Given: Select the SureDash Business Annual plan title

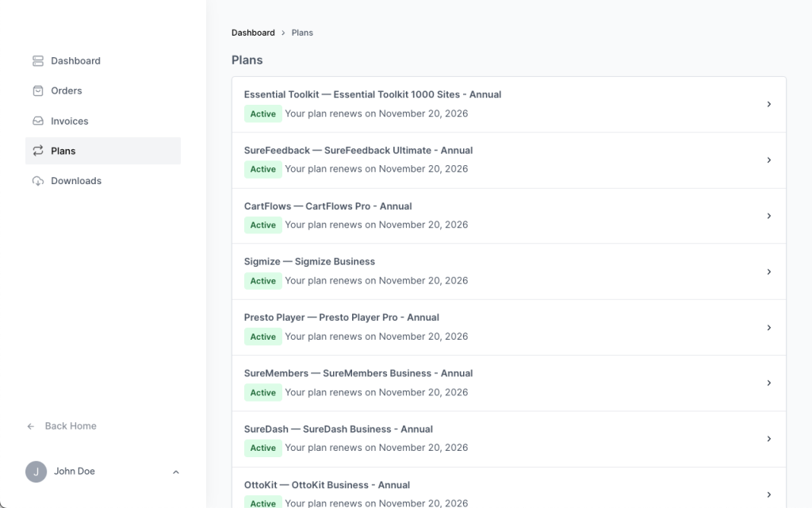Looking at the screenshot, I should (x=338, y=429).
